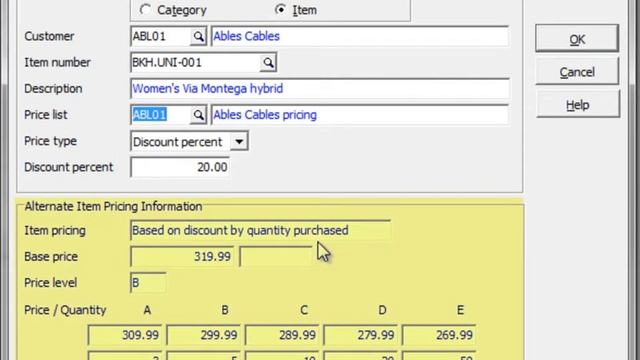
Task: Open the Help button
Action: coord(578,104)
